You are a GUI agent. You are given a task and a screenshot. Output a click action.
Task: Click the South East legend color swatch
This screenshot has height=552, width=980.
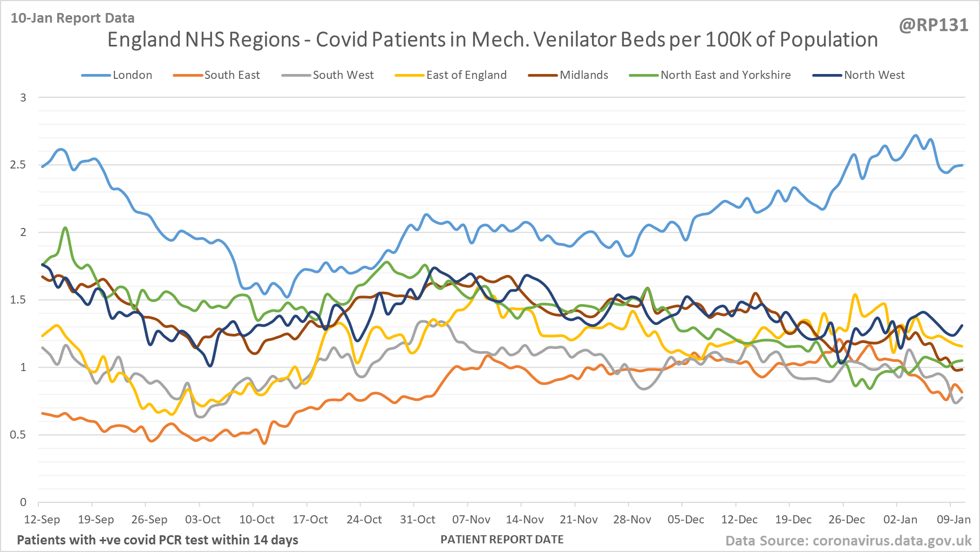tap(188, 76)
